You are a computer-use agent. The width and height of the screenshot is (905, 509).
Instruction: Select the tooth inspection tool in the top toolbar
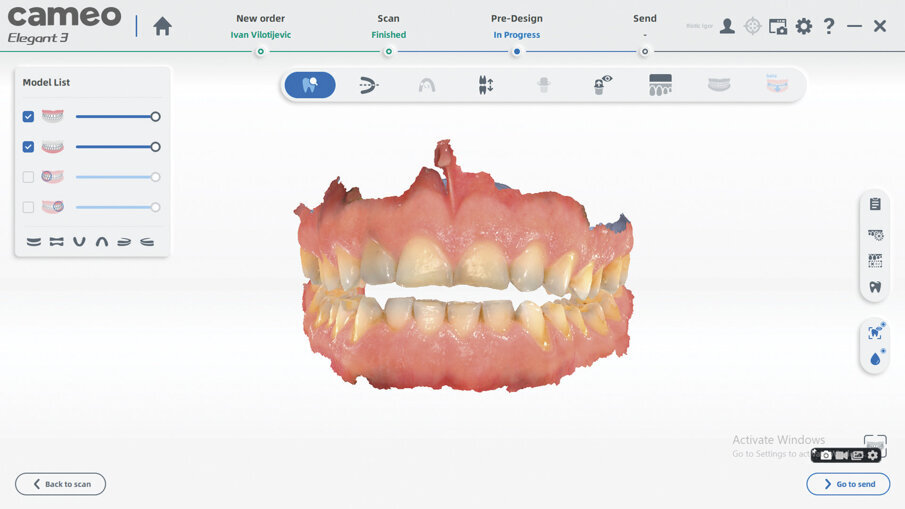click(310, 85)
